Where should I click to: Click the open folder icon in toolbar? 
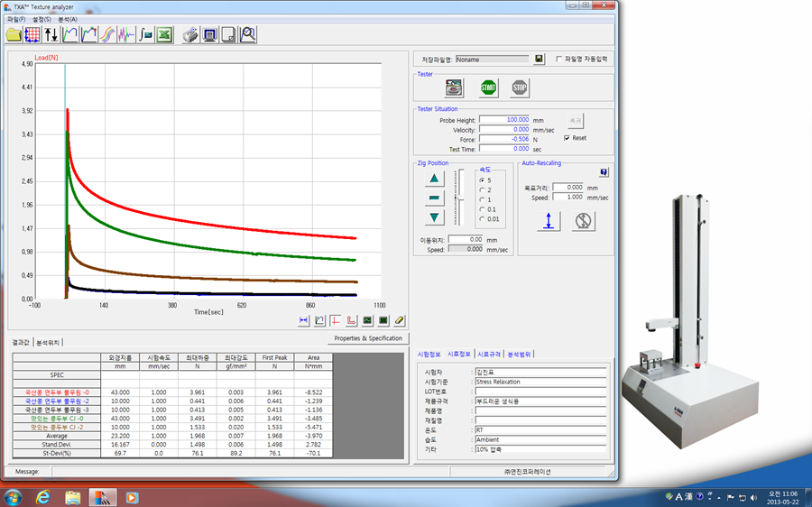pyautogui.click(x=14, y=34)
